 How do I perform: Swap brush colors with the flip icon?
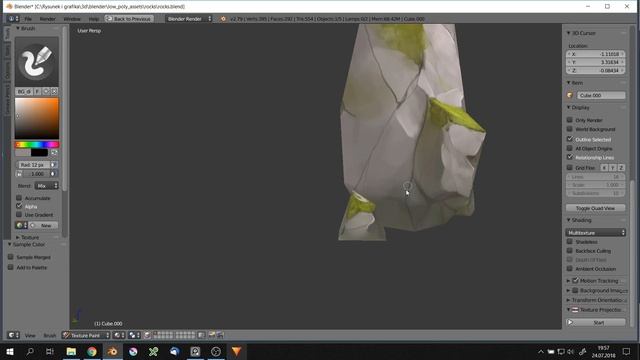54,153
